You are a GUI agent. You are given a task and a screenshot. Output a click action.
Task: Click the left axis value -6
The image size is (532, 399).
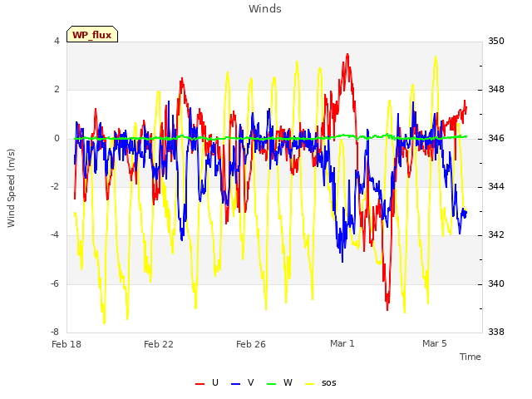[x=55, y=283]
